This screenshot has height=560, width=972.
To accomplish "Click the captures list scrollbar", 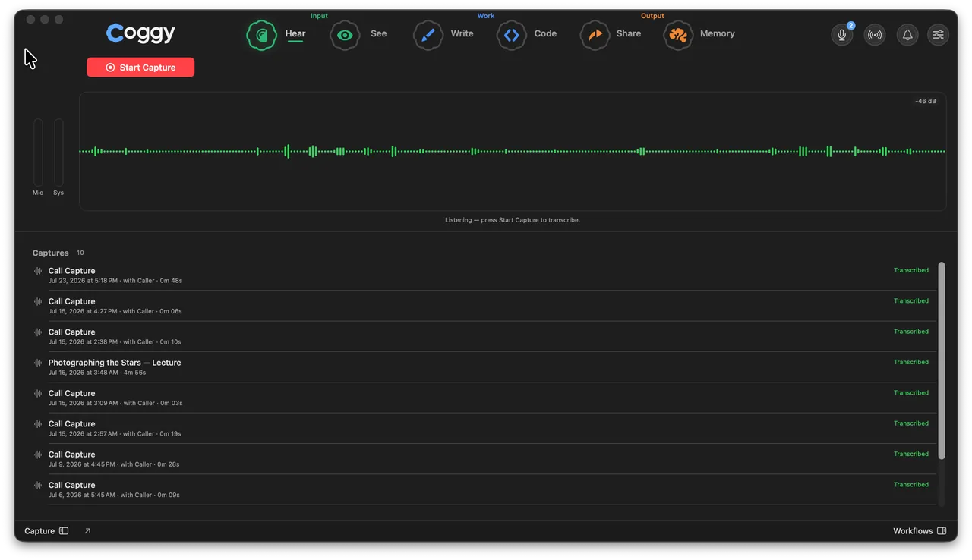I will pyautogui.click(x=942, y=360).
